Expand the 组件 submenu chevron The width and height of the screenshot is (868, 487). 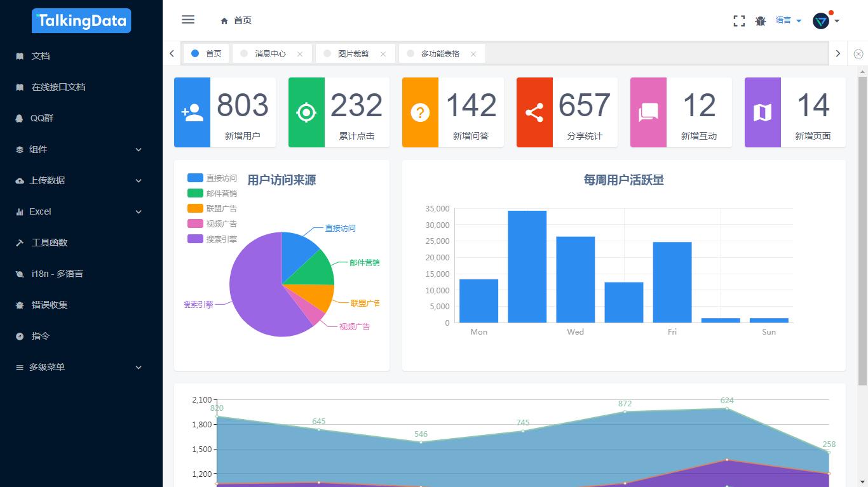pyautogui.click(x=139, y=149)
